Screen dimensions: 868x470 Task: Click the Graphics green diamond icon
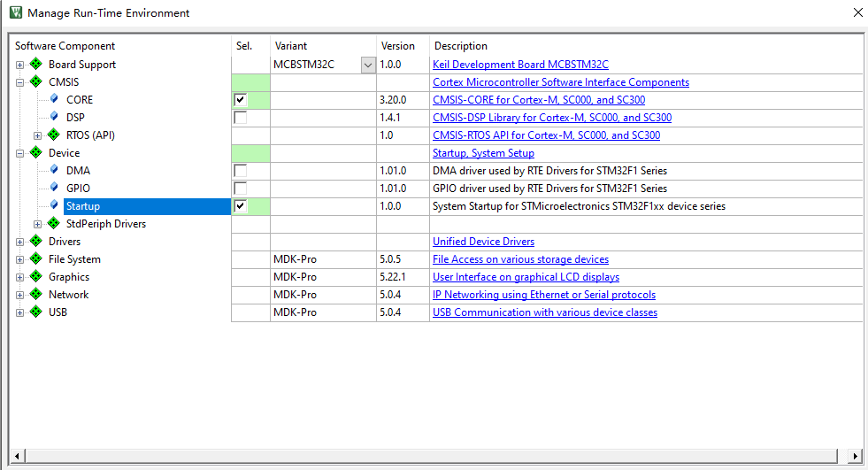click(x=36, y=277)
